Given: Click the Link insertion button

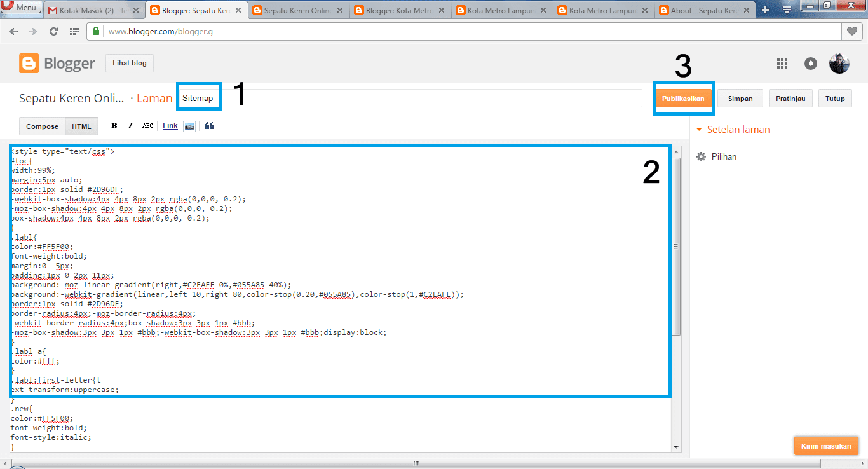Looking at the screenshot, I should click(x=170, y=126).
